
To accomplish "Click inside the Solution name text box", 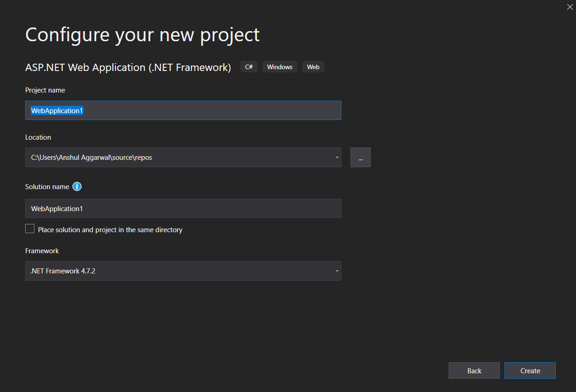I will (183, 208).
